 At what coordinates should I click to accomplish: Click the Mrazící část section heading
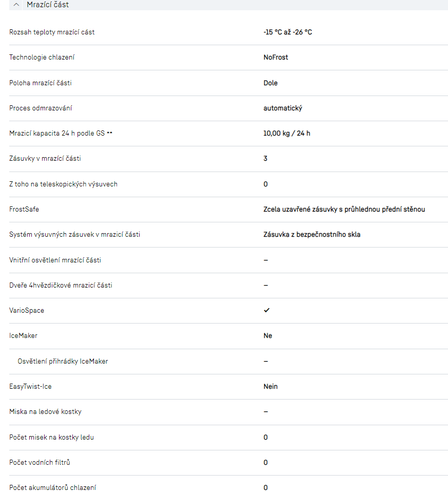point(48,5)
